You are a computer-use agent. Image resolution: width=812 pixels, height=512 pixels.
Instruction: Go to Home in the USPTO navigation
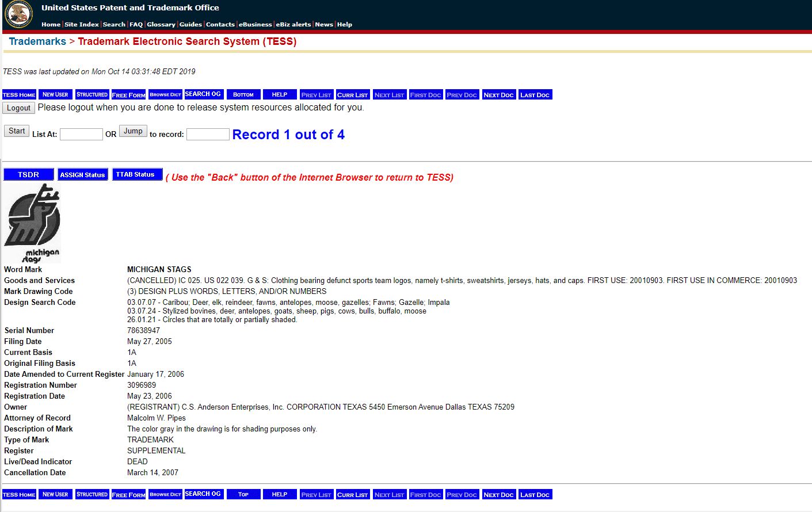[51, 24]
